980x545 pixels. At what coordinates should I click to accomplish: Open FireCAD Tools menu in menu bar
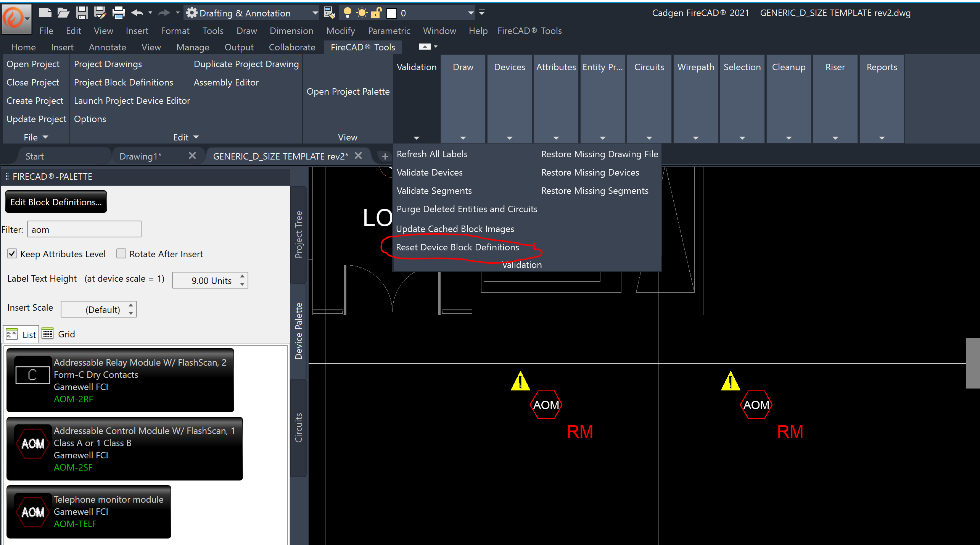[x=529, y=31]
